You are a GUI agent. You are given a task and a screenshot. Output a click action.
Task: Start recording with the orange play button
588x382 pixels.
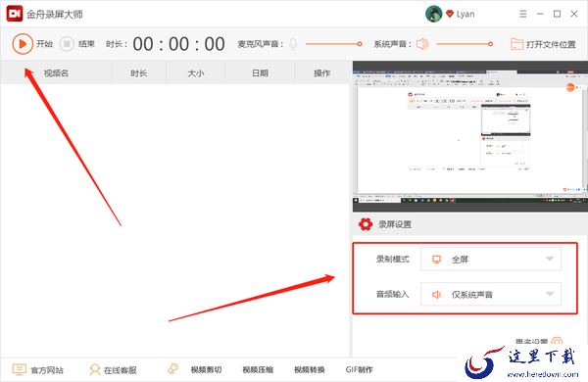coord(23,44)
